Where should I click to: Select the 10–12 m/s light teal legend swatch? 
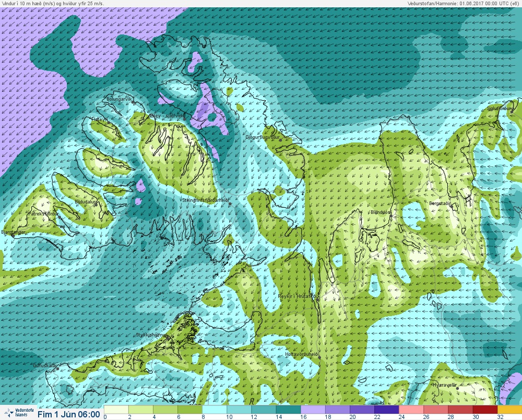pos(240,410)
